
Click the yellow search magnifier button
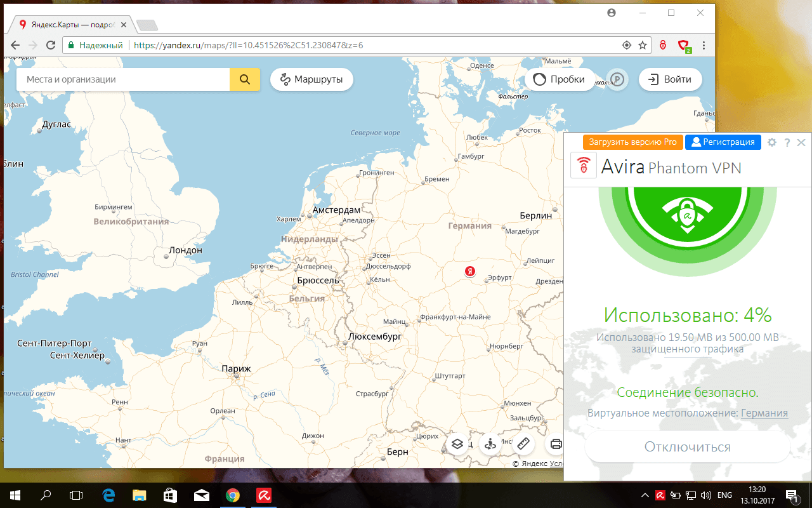click(244, 79)
